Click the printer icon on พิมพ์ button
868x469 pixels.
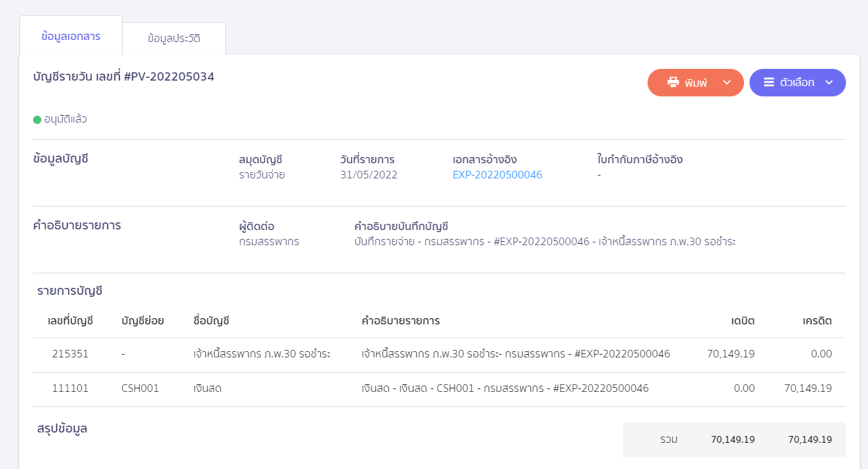[673, 83]
